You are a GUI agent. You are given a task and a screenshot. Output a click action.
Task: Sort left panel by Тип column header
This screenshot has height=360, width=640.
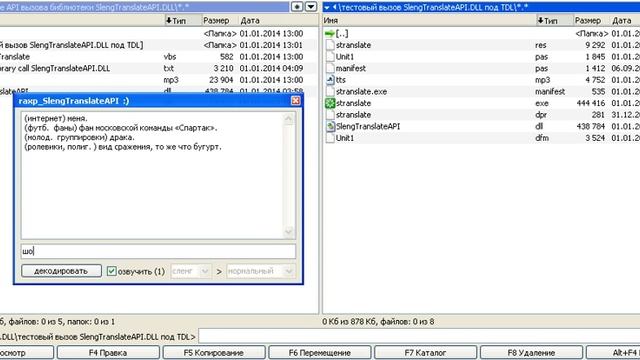tap(182, 20)
